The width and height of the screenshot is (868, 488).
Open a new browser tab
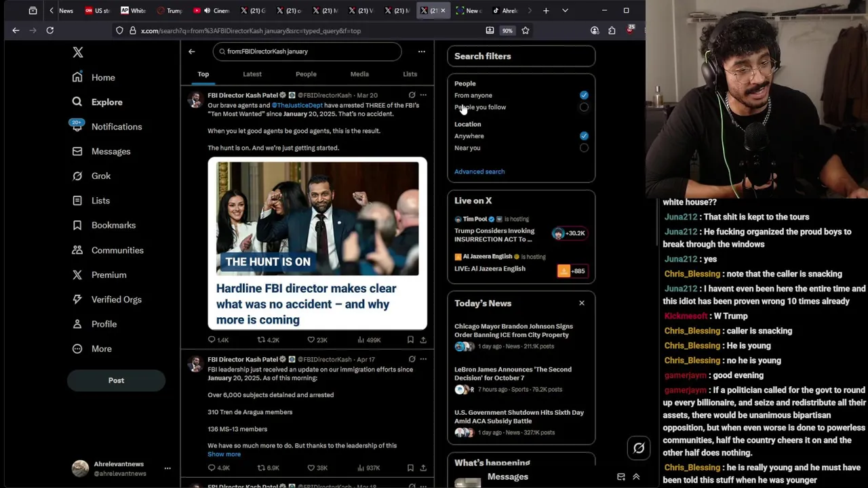[x=546, y=11]
